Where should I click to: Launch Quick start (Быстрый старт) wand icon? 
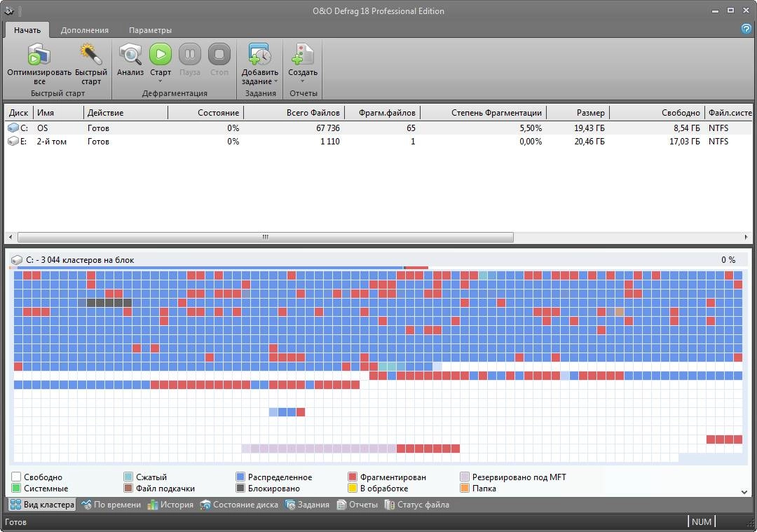pyautogui.click(x=90, y=54)
